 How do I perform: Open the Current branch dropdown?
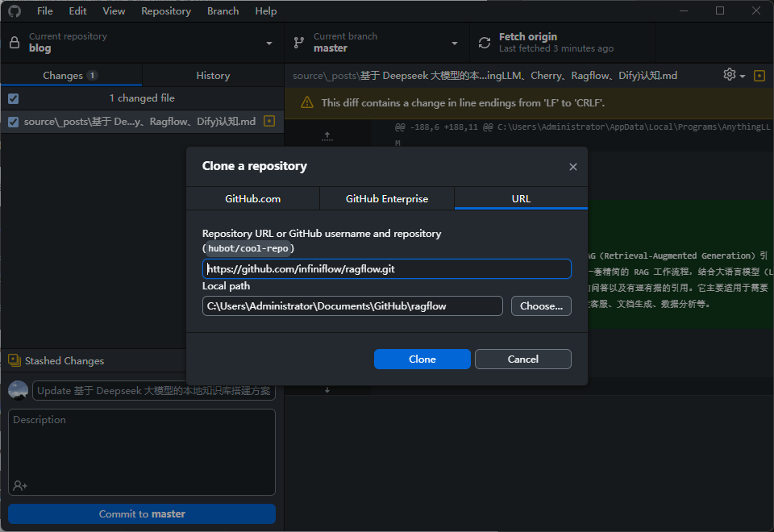[x=377, y=43]
